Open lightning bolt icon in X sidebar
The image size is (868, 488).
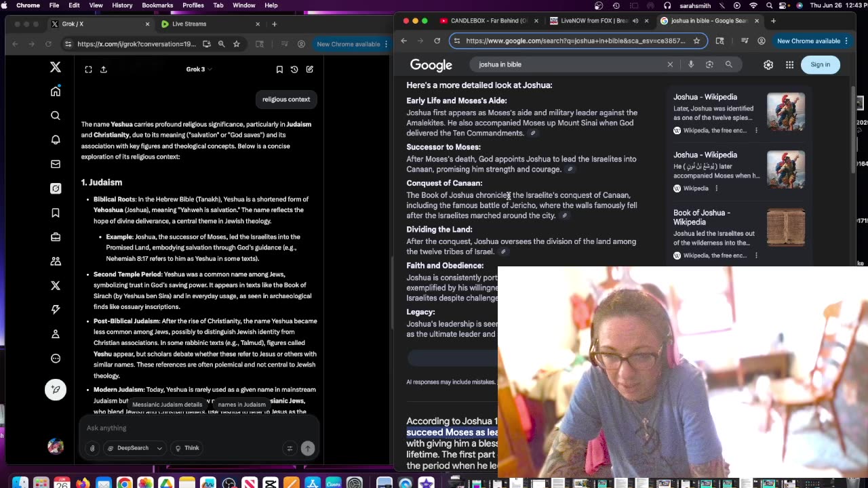click(56, 309)
